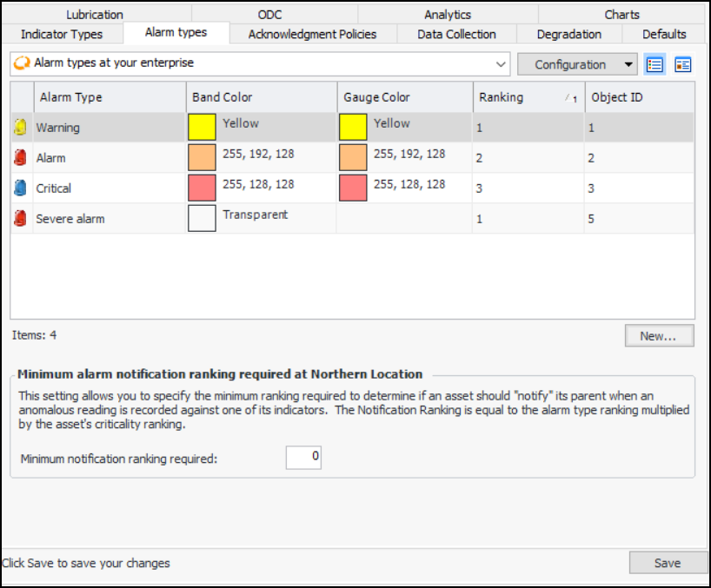Screen dimensions: 711x588
Task: Switch to detail card view icon
Action: [x=682, y=64]
